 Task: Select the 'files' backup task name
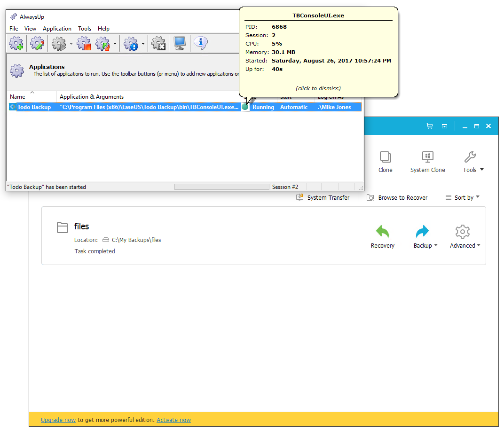coord(81,227)
